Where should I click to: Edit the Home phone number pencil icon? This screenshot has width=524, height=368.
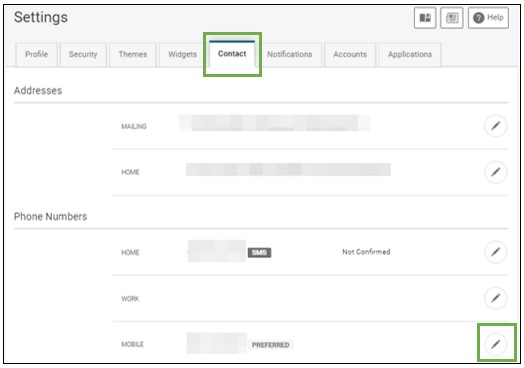click(x=496, y=252)
